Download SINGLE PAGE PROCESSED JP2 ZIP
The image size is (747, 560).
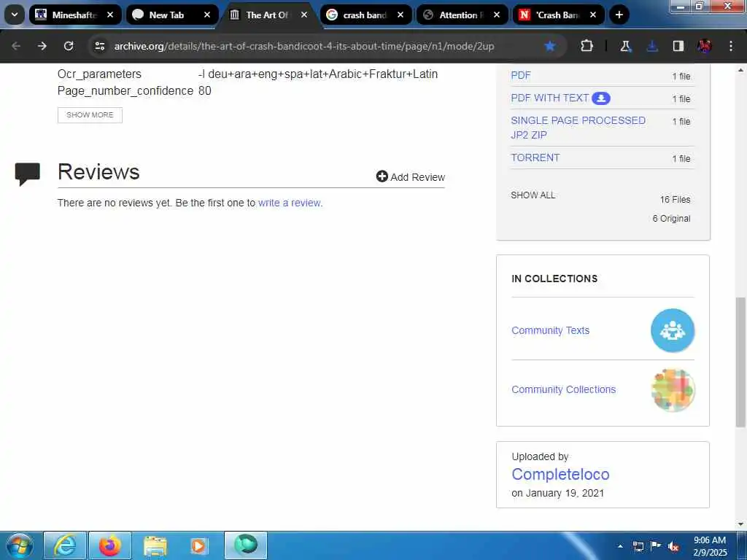(x=578, y=128)
